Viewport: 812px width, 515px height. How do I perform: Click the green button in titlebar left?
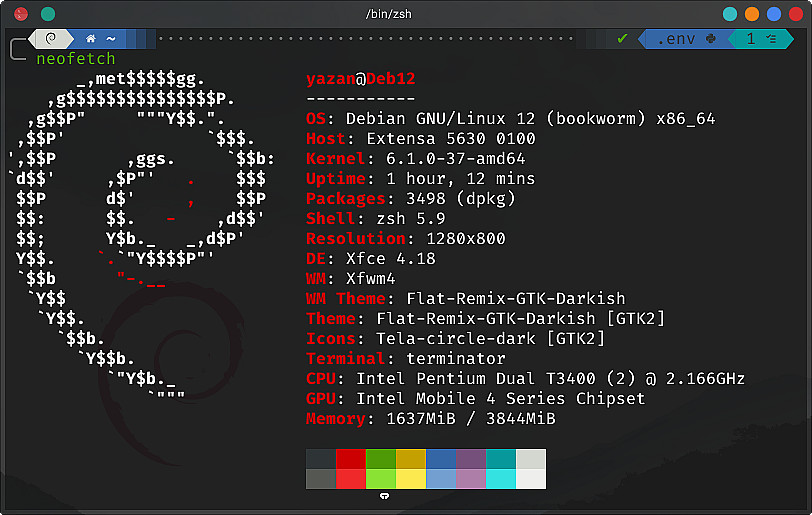[x=48, y=14]
